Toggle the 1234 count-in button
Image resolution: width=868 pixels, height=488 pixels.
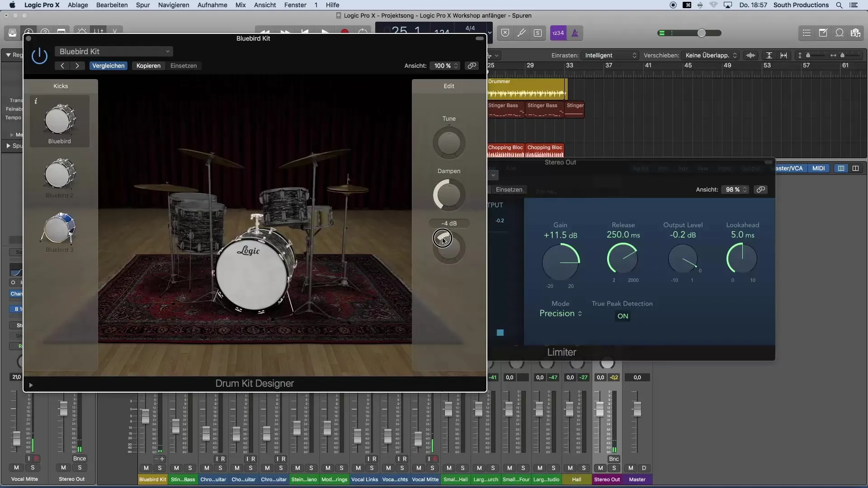coord(558,33)
